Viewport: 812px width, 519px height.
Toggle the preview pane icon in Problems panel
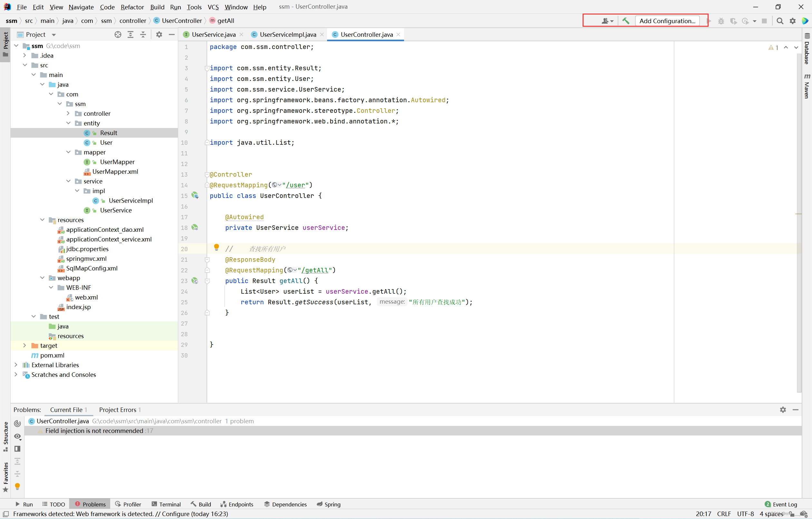(17, 449)
